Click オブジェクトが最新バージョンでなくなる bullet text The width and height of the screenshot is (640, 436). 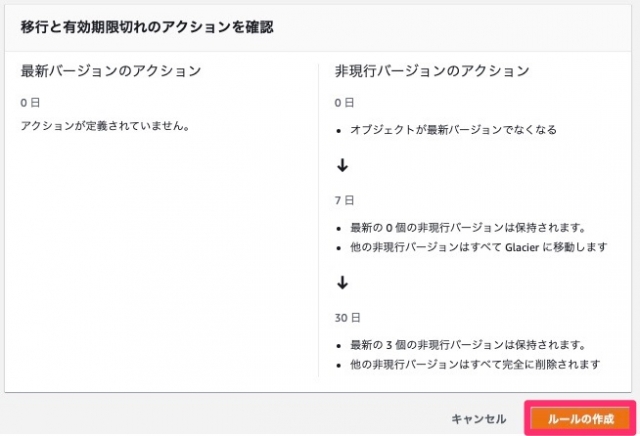click(453, 130)
